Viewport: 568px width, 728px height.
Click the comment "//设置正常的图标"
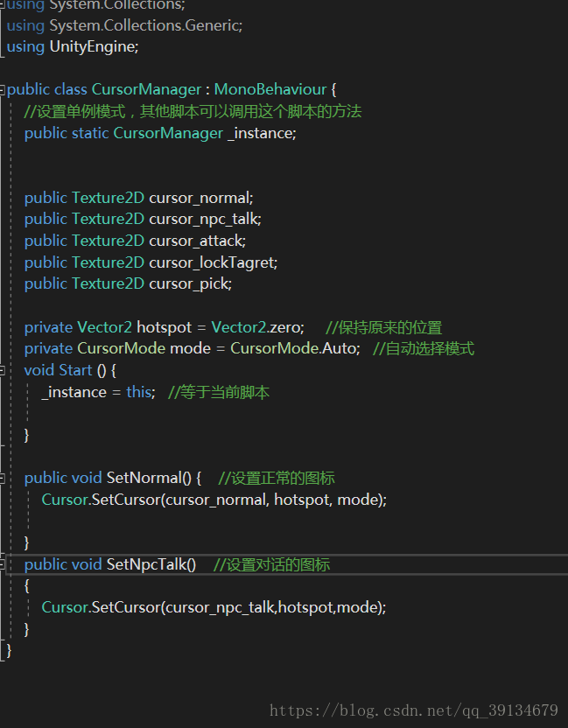[277, 479]
